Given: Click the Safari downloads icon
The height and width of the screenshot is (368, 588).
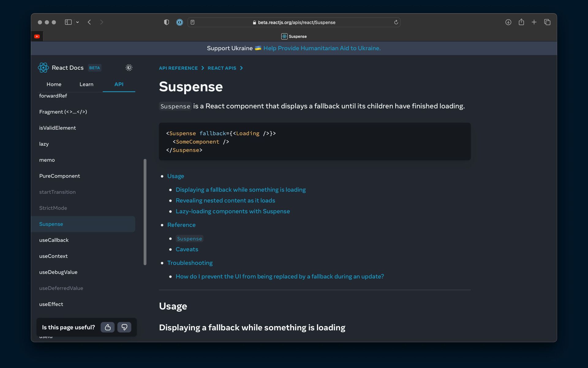Looking at the screenshot, I should (x=508, y=22).
